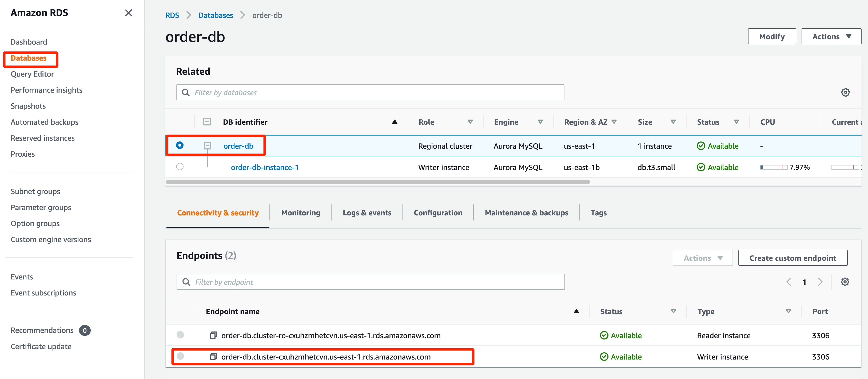Switch to the Monitoring tab

click(301, 213)
